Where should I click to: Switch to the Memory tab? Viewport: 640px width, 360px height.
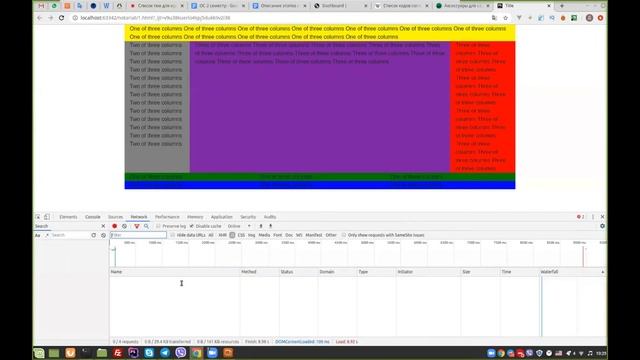(x=195, y=217)
